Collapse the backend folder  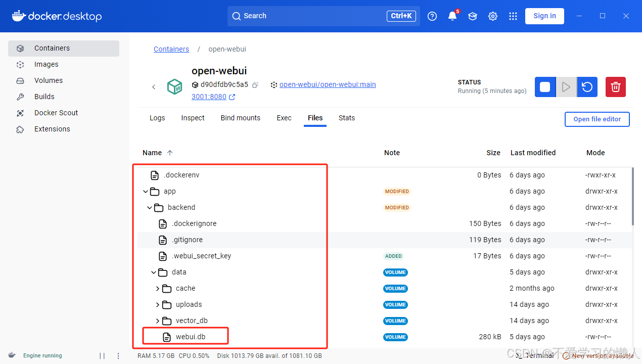pos(150,207)
